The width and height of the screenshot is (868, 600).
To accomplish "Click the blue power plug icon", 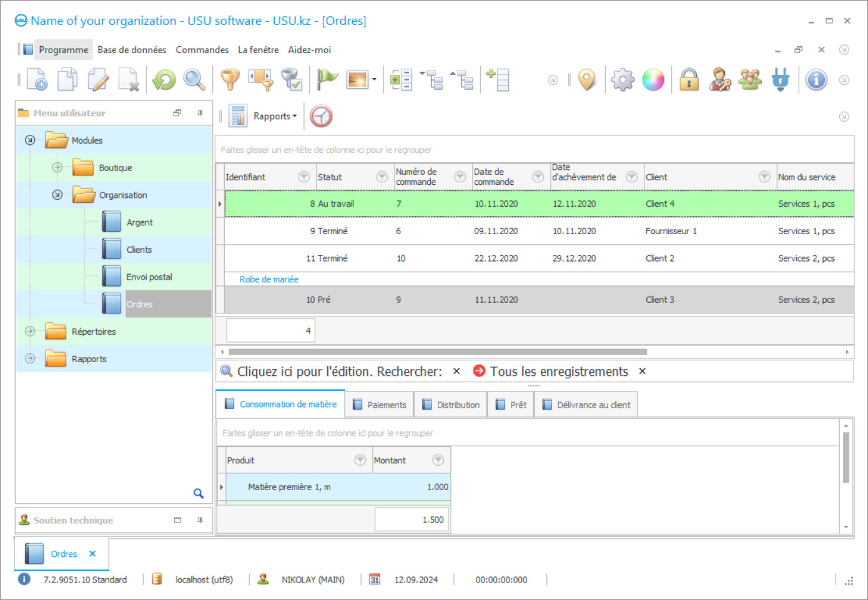I will tap(781, 80).
